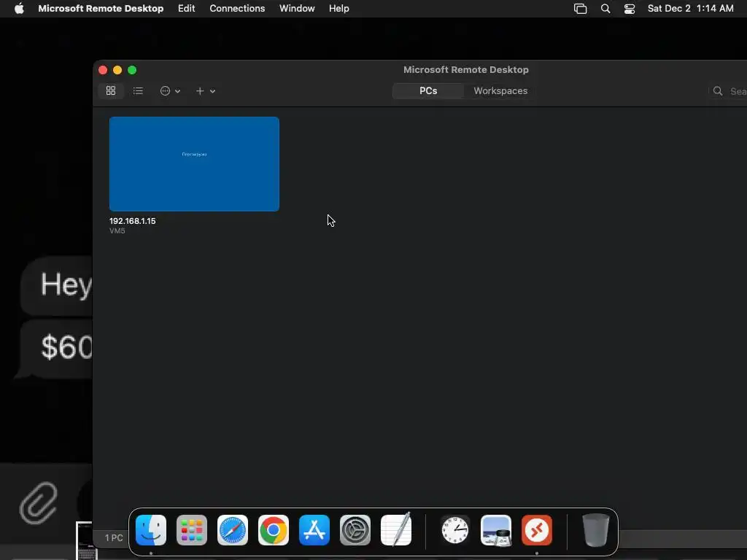Select the Workspaces tab
The image size is (747, 560).
pos(500,91)
